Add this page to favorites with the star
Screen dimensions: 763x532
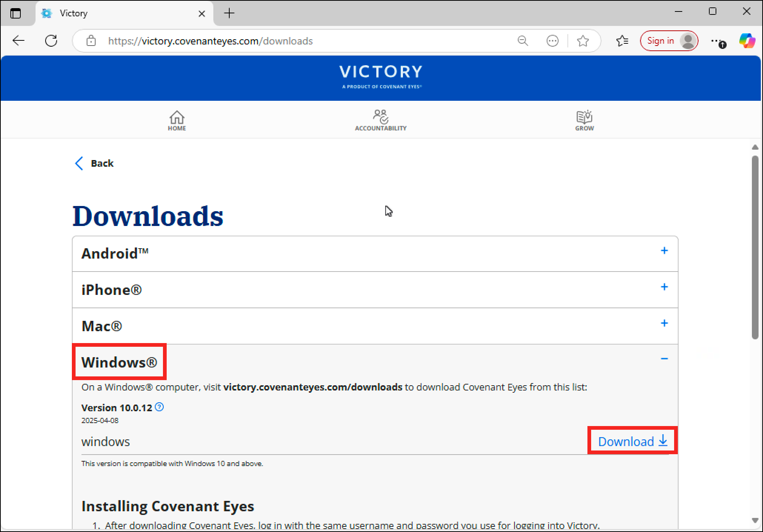click(583, 41)
